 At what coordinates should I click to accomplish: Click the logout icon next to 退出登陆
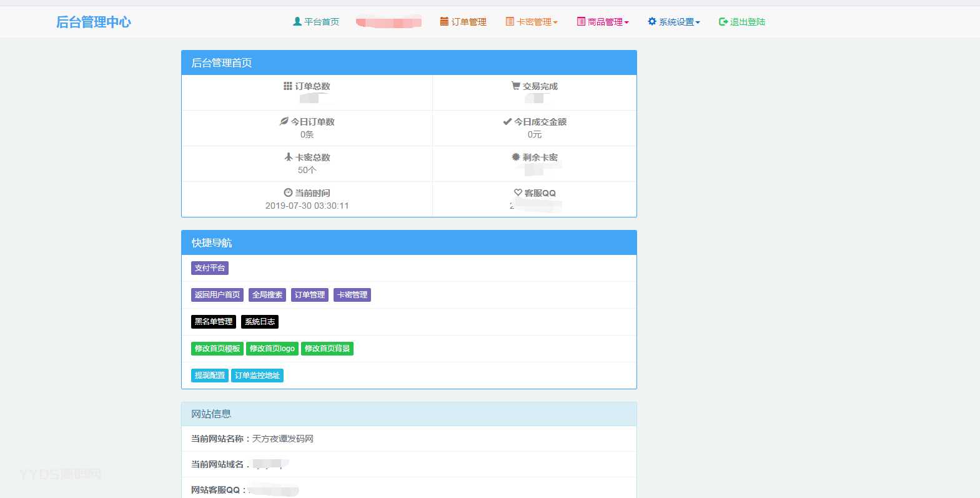[x=723, y=21]
